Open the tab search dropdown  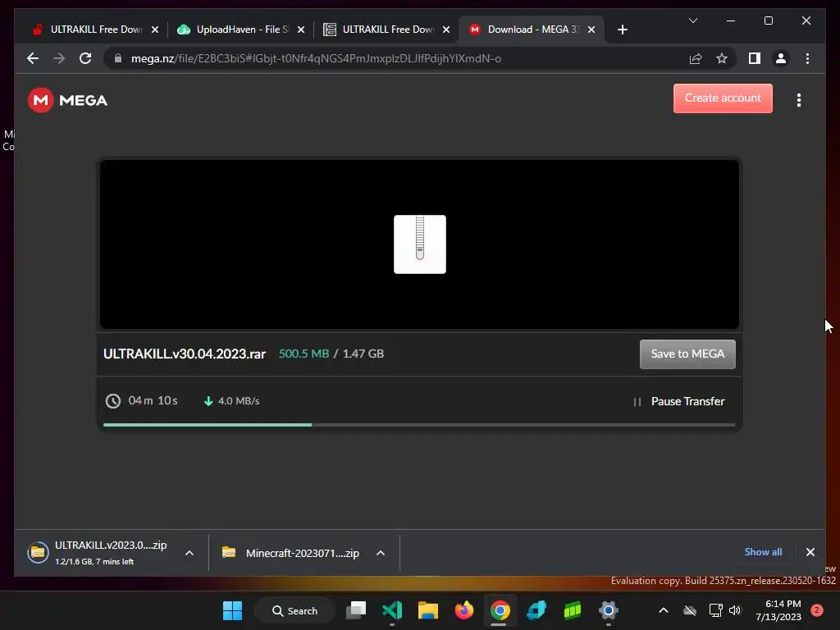click(692, 21)
